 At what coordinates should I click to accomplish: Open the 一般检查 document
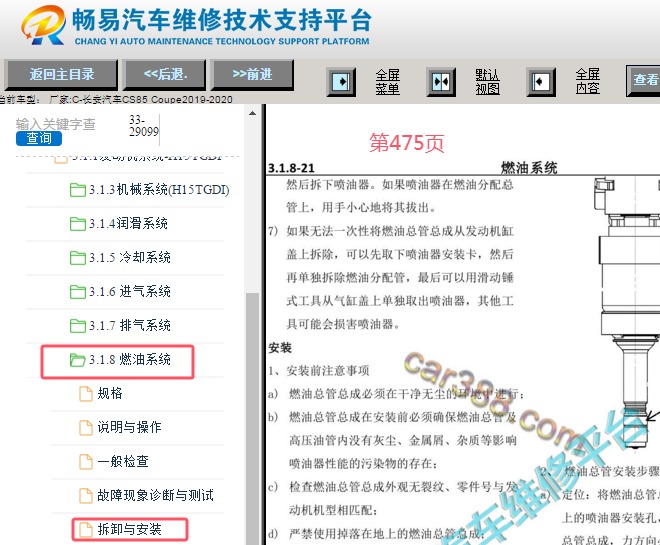tap(123, 461)
